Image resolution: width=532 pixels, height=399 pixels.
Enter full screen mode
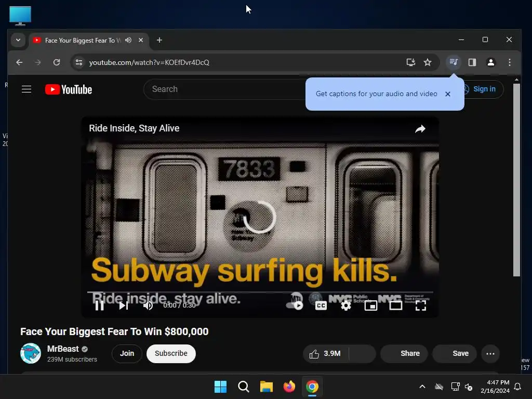tap(421, 305)
